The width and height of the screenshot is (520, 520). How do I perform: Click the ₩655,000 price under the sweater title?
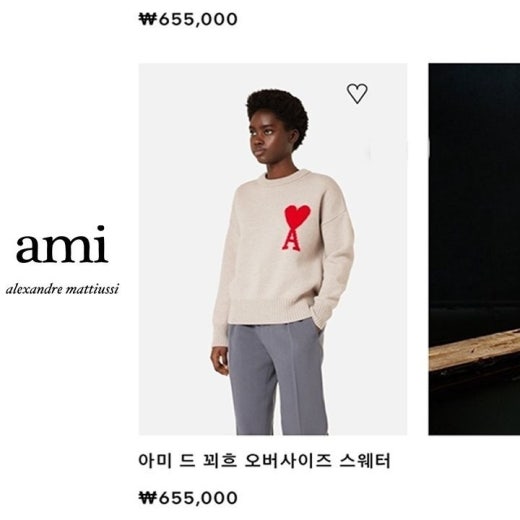point(188,498)
